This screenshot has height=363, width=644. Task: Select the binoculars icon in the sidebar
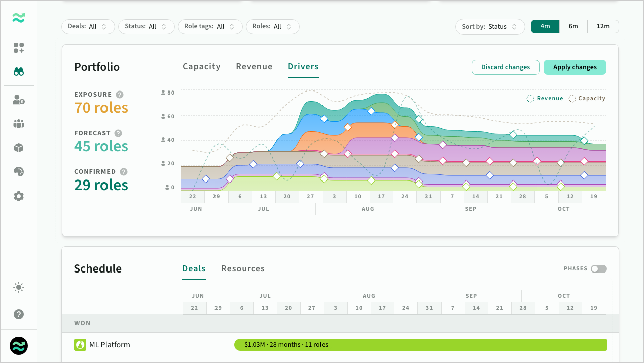(x=19, y=72)
